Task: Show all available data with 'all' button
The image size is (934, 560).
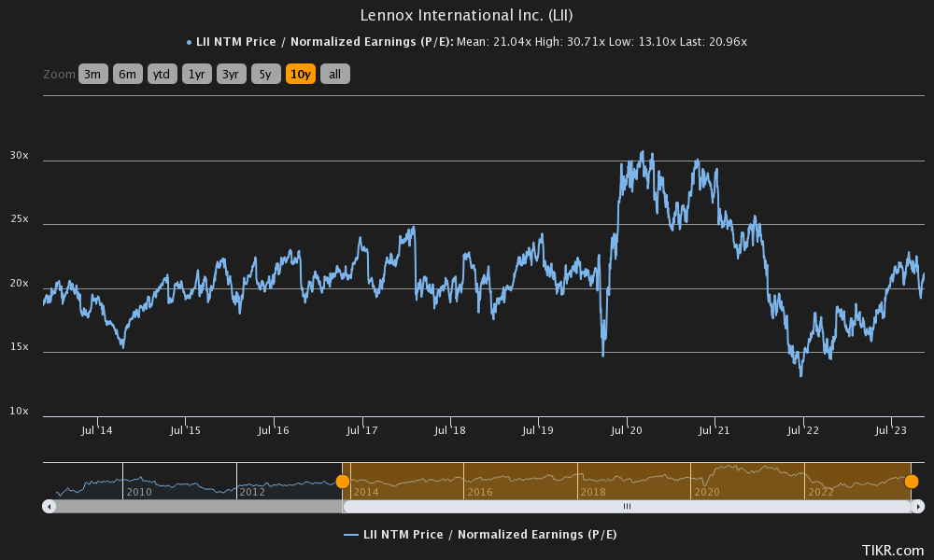Action: click(x=334, y=74)
